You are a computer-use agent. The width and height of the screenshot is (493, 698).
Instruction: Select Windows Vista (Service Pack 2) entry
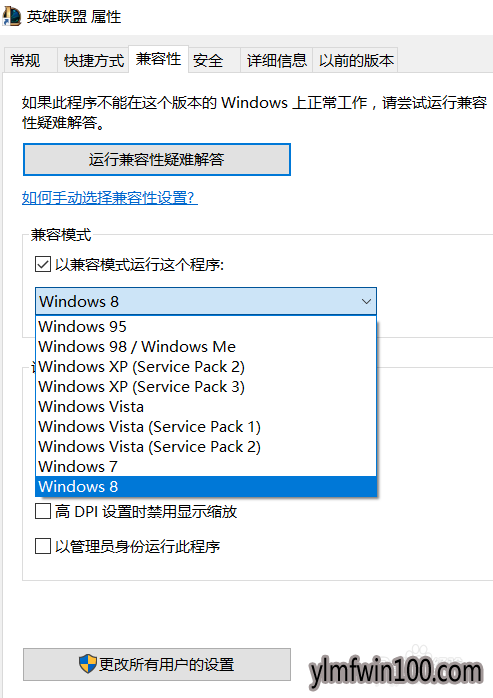[206, 446]
